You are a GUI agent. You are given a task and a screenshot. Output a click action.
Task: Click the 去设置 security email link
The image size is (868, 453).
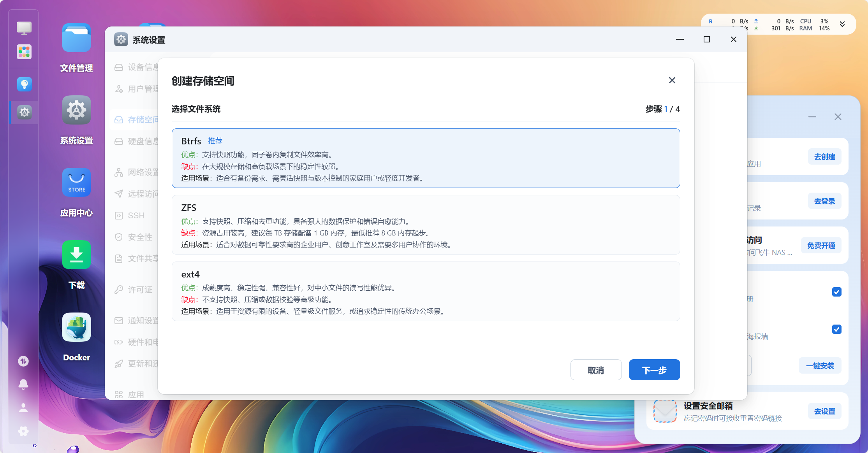(824, 411)
